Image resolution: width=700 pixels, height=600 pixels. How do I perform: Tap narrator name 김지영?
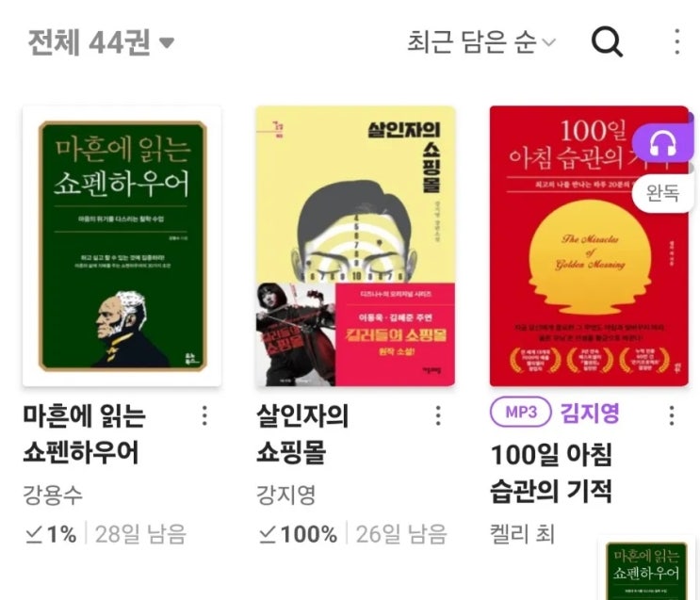click(590, 412)
